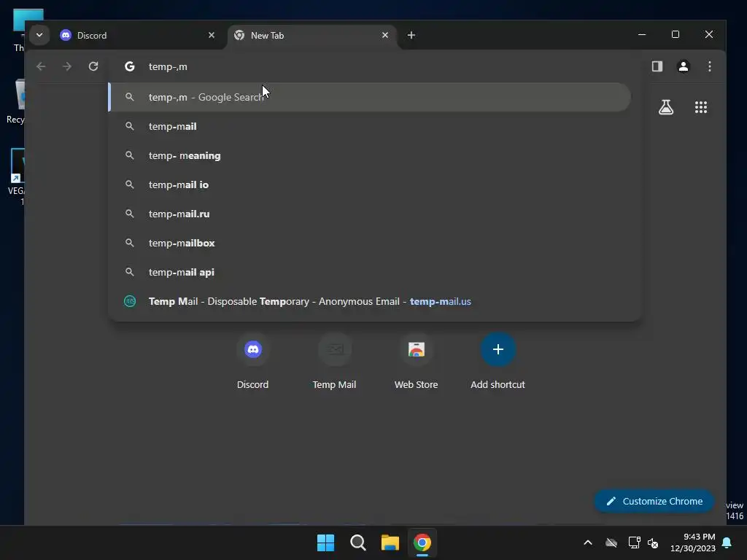Maximize the Chrome window
Screen dimensions: 747x560
point(675,35)
